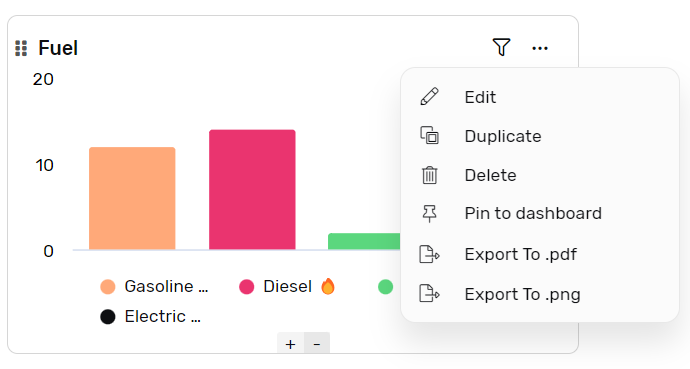Click the minus zoom button below chart
Image resolution: width=690 pixels, height=369 pixels.
pos(316,344)
